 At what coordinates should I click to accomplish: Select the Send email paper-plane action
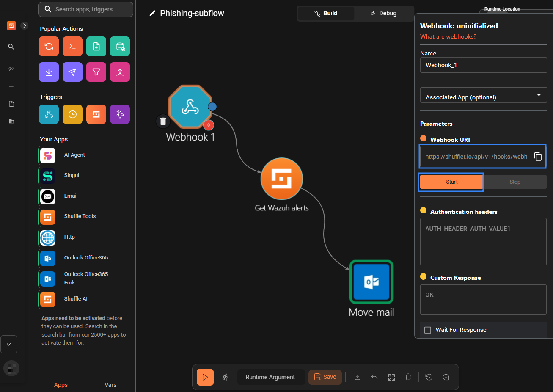72,72
